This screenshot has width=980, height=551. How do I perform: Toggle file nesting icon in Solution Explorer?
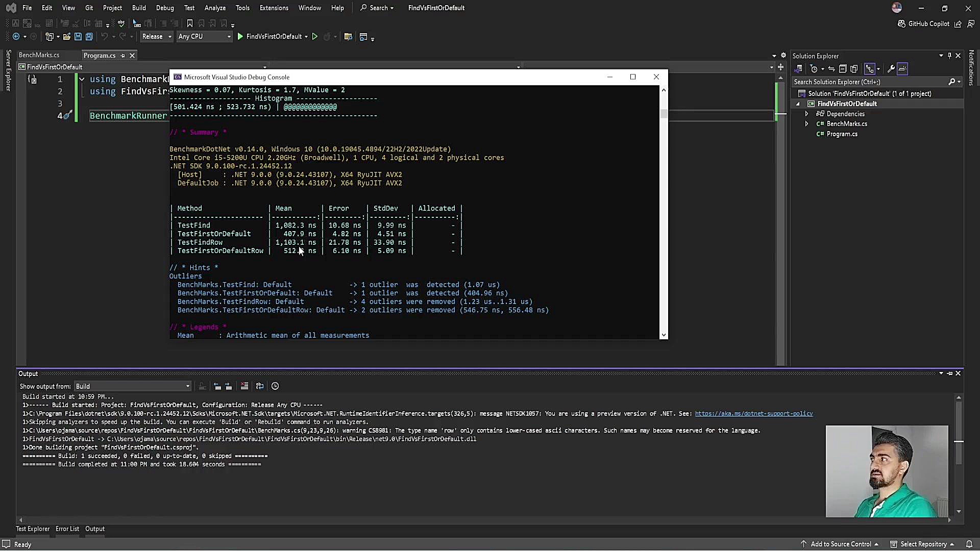[870, 69]
